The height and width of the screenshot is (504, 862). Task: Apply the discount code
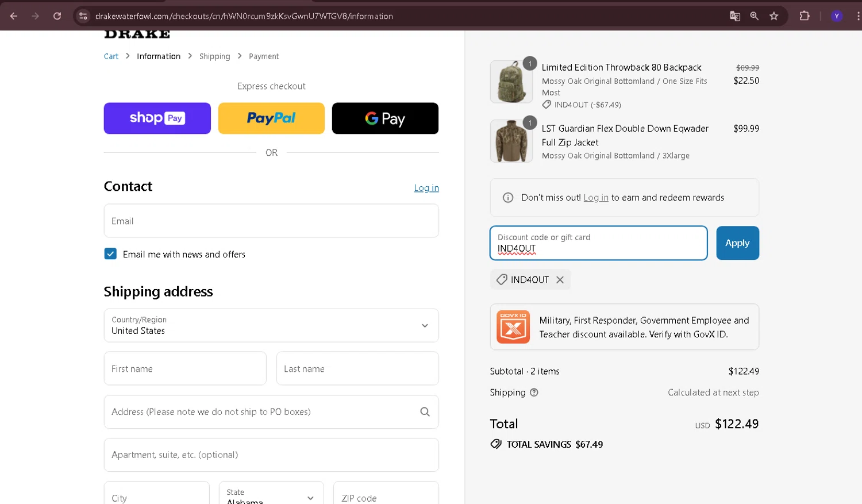[x=737, y=243]
